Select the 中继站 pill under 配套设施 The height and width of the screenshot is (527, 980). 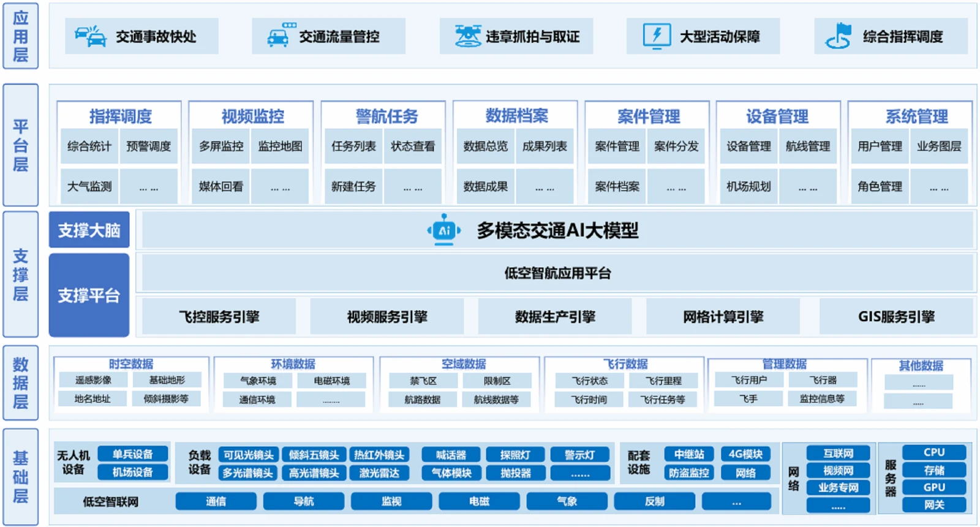(689, 454)
